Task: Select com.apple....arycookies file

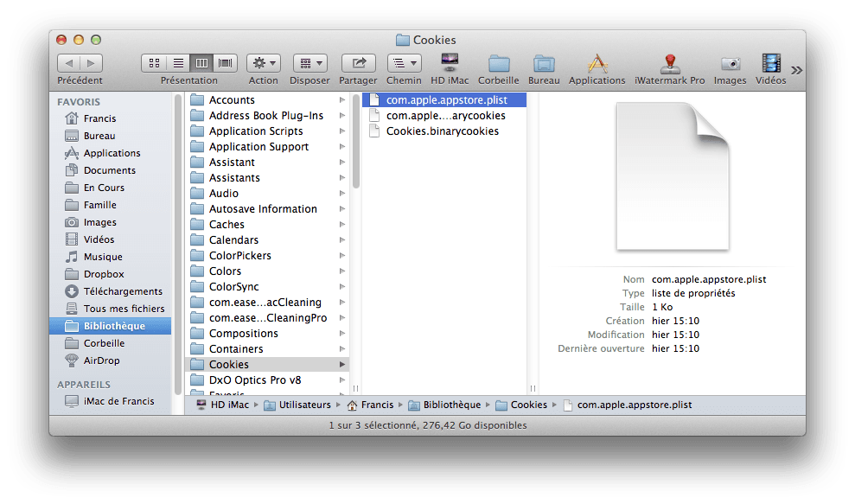Action: [444, 116]
